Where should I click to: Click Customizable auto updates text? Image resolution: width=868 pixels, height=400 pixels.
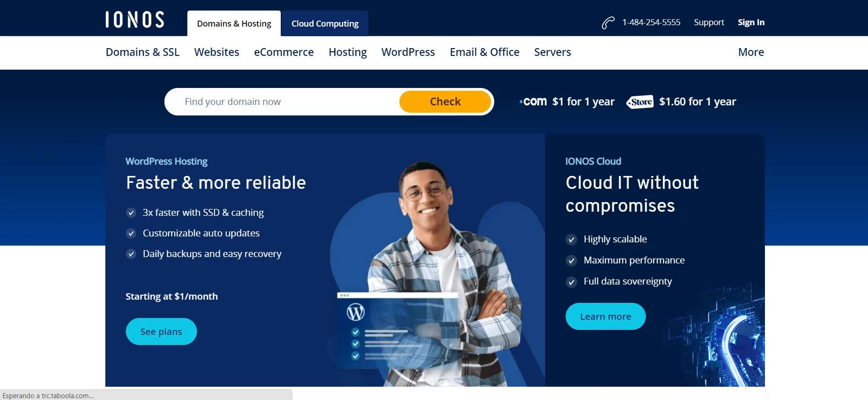coord(201,233)
